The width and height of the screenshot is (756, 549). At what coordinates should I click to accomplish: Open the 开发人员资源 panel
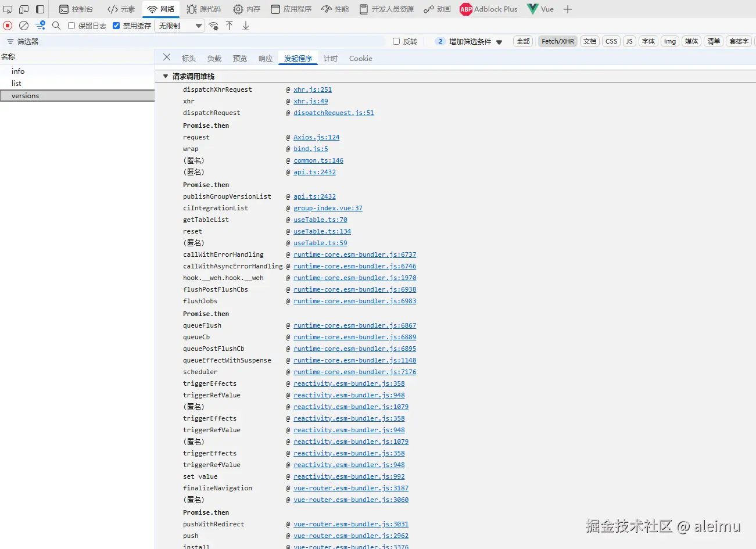coord(386,9)
